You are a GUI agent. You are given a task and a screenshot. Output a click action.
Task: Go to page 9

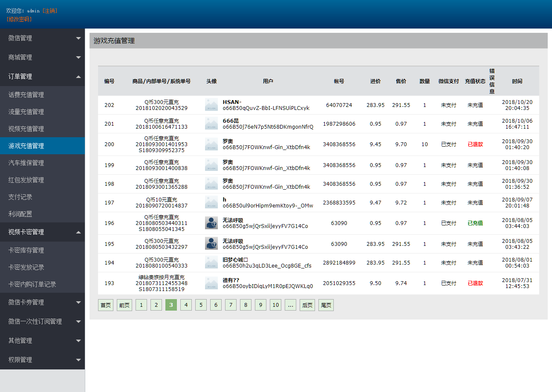tap(260, 305)
